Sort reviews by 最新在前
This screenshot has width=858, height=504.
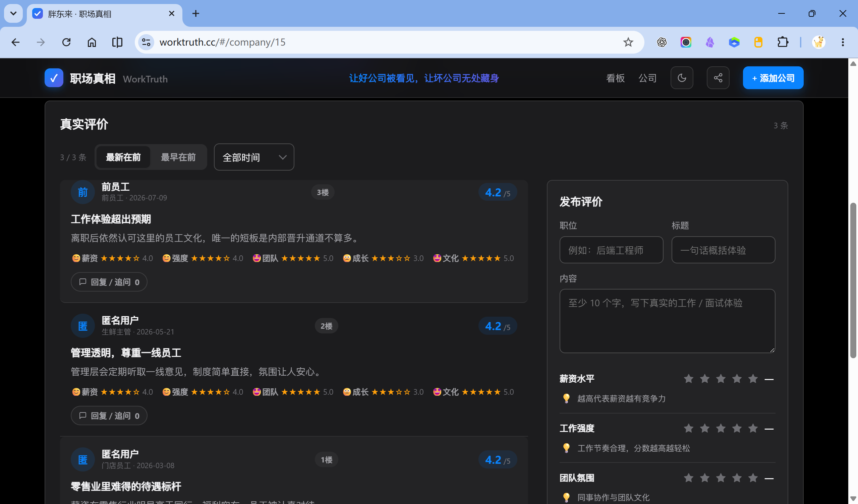pyautogui.click(x=123, y=157)
